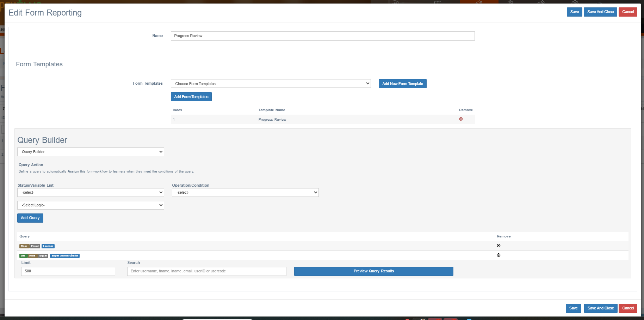Viewport: 644px width, 320px height.
Task: Click the Super Administrator query tag
Action: click(x=65, y=256)
